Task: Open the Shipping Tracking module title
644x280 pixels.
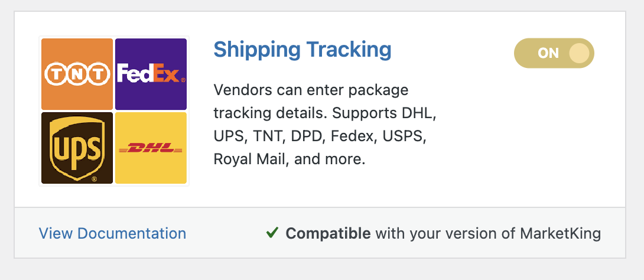Action: [x=303, y=49]
